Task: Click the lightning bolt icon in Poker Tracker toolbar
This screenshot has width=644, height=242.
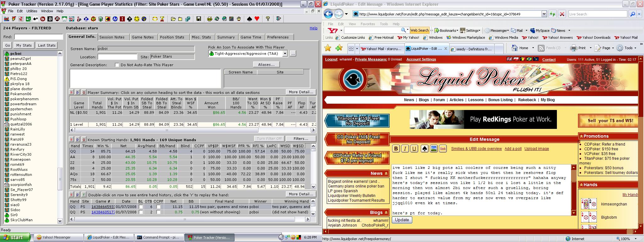Action: [x=14, y=19]
